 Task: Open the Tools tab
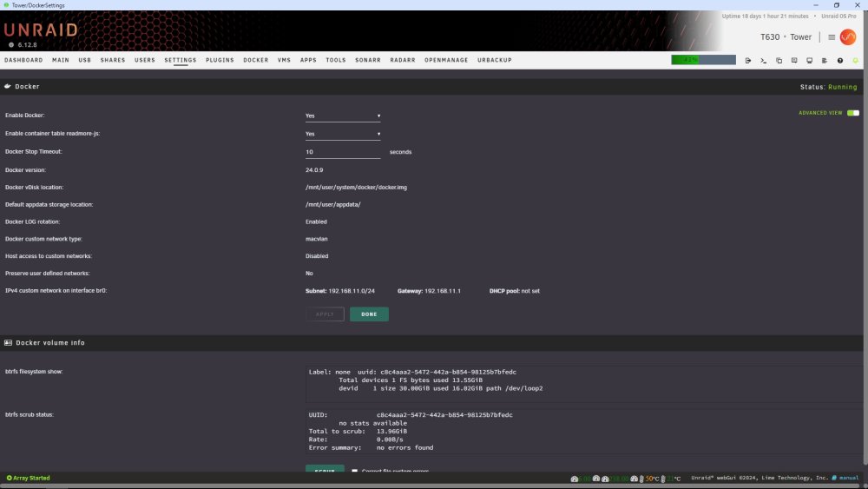(x=335, y=60)
